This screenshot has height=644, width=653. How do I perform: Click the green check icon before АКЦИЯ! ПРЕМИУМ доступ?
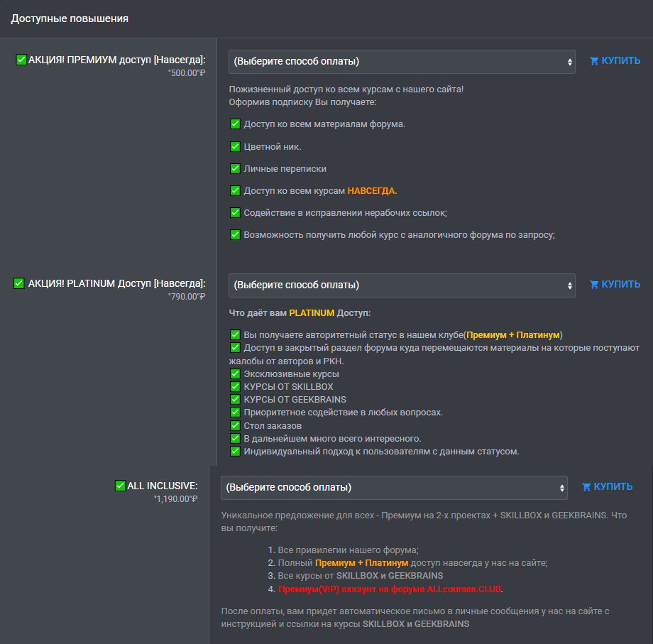pos(21,60)
